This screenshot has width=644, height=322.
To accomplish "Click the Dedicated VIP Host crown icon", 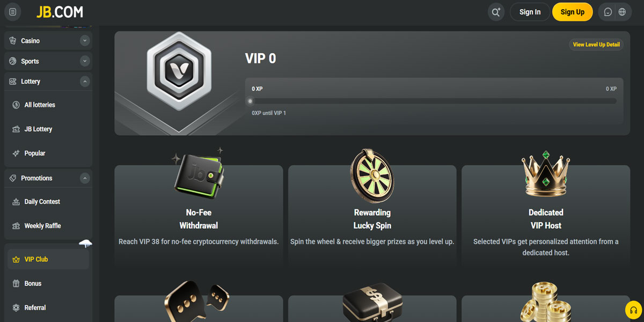I will pos(546,173).
